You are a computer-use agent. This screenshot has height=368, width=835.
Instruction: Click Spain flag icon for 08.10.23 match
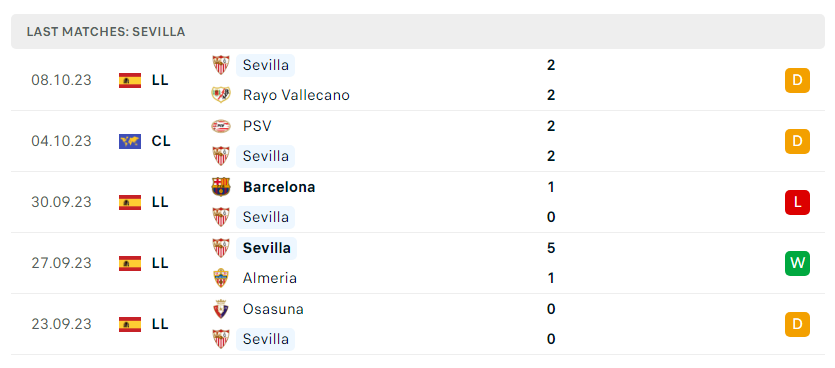(130, 80)
